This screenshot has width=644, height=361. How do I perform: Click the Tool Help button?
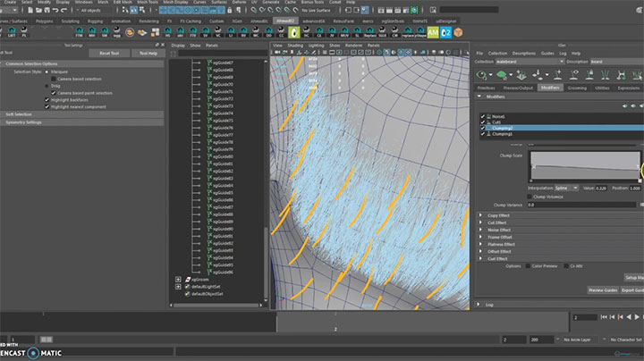pyautogui.click(x=148, y=54)
